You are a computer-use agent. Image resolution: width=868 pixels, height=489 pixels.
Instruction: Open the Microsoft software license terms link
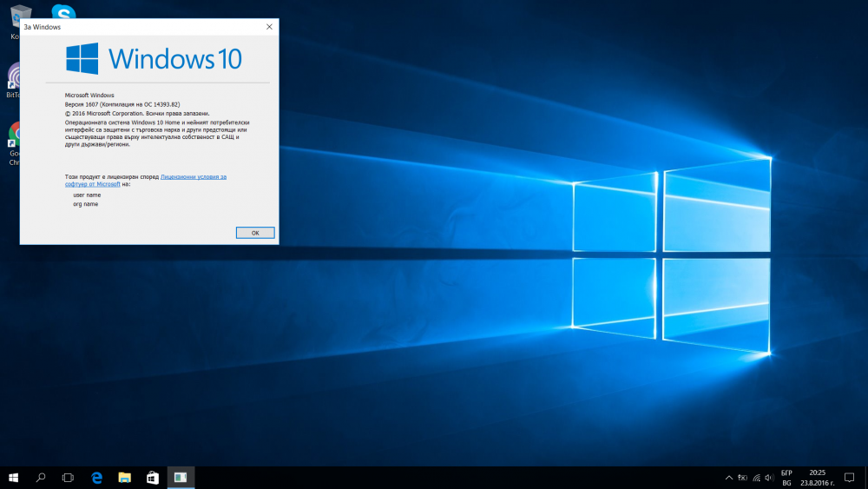146,180
